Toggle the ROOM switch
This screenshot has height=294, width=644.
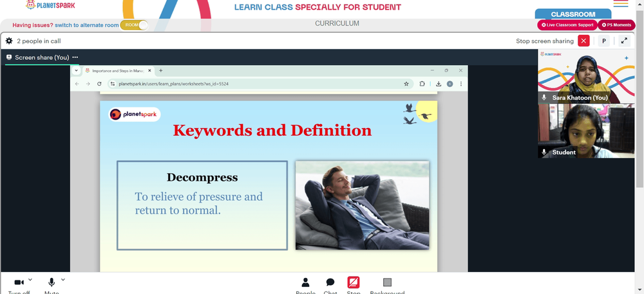click(134, 25)
